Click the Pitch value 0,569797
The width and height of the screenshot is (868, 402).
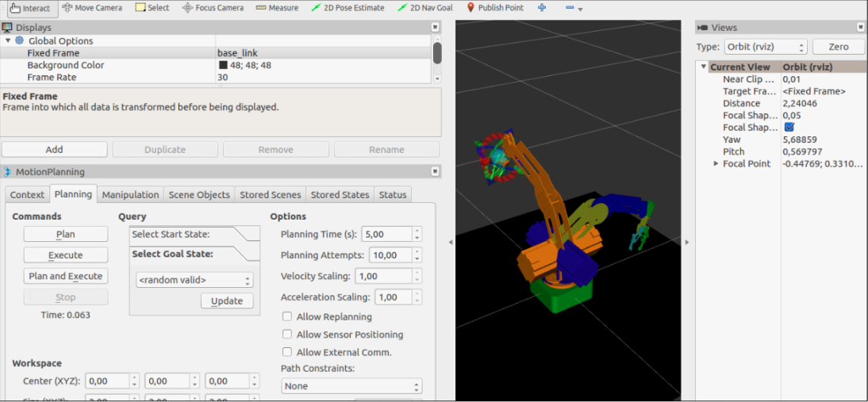tap(802, 151)
